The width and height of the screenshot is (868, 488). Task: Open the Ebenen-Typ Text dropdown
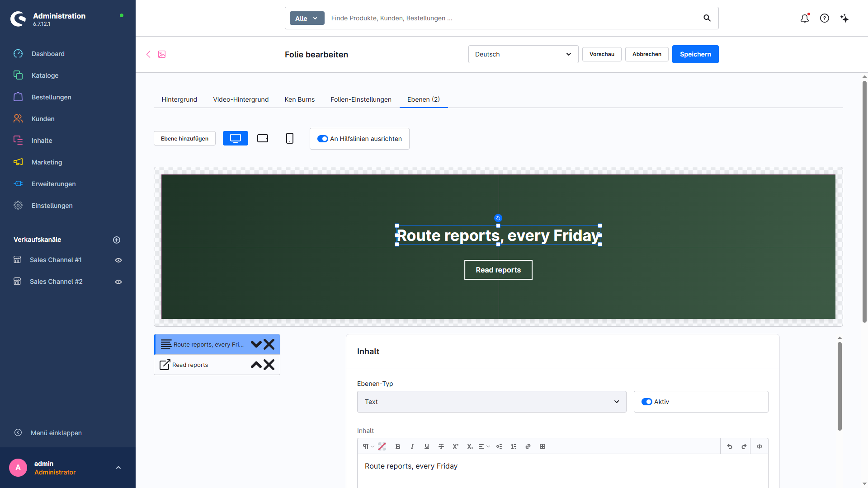492,402
